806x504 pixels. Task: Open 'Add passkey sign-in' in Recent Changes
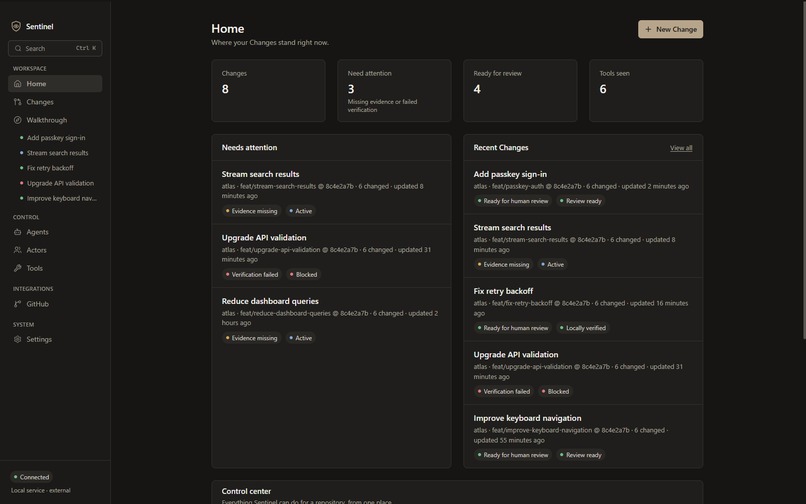click(583, 187)
